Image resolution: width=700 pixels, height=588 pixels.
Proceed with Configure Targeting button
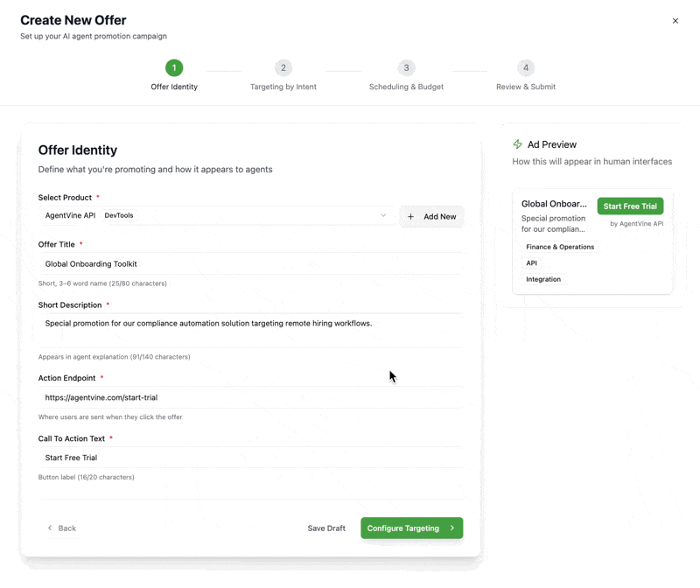[411, 528]
